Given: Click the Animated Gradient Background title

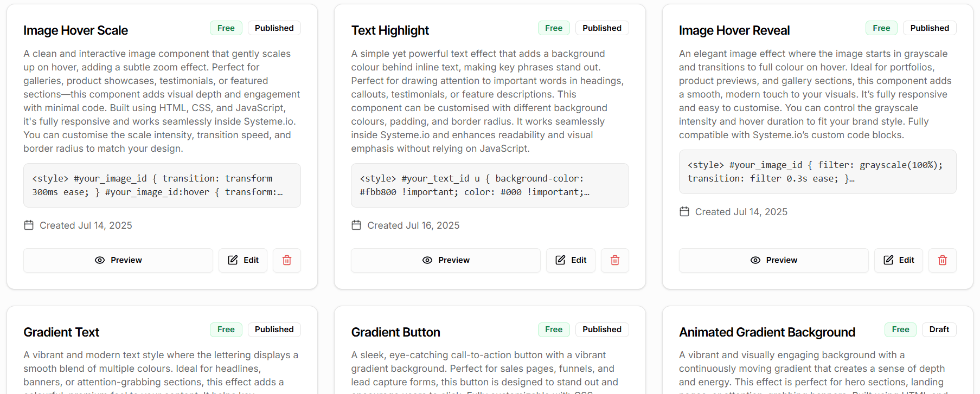Looking at the screenshot, I should click(x=767, y=332).
